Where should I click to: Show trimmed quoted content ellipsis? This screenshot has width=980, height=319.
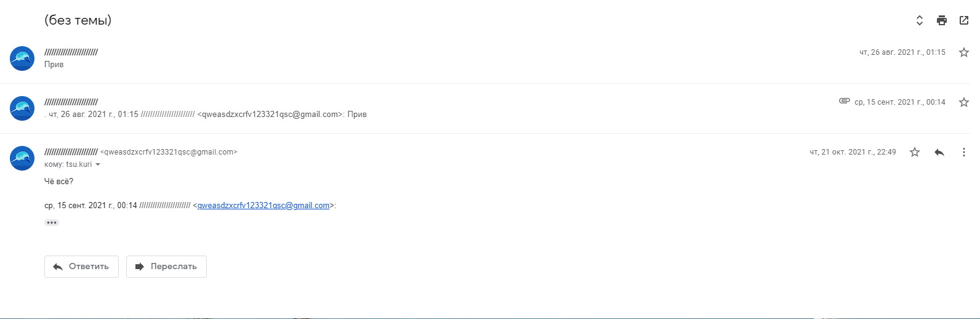tap(52, 223)
